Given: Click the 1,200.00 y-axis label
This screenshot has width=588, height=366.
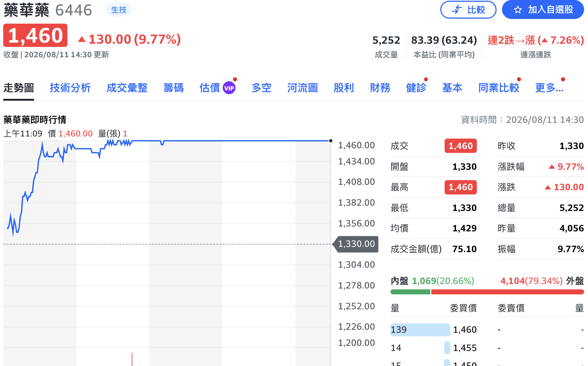Looking at the screenshot, I should click(356, 343).
